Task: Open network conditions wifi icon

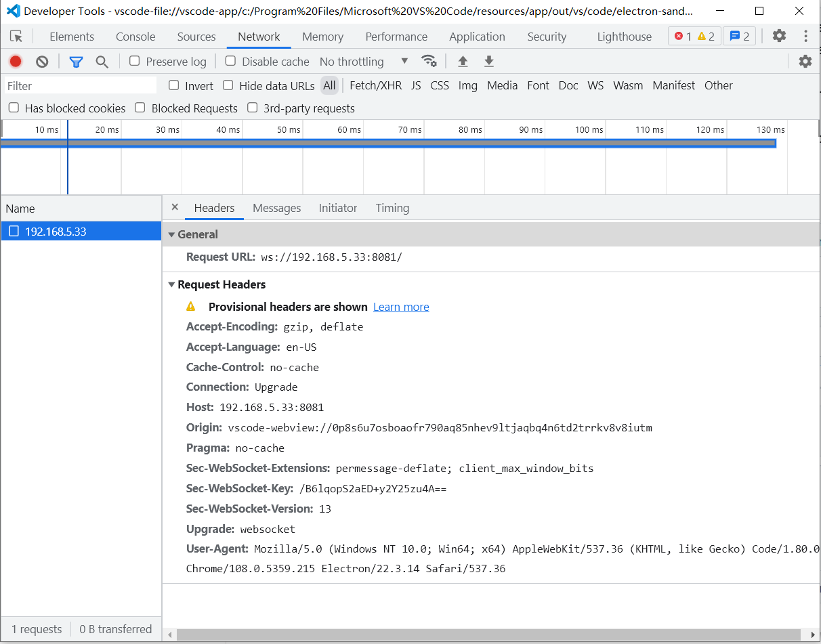Action: [429, 61]
